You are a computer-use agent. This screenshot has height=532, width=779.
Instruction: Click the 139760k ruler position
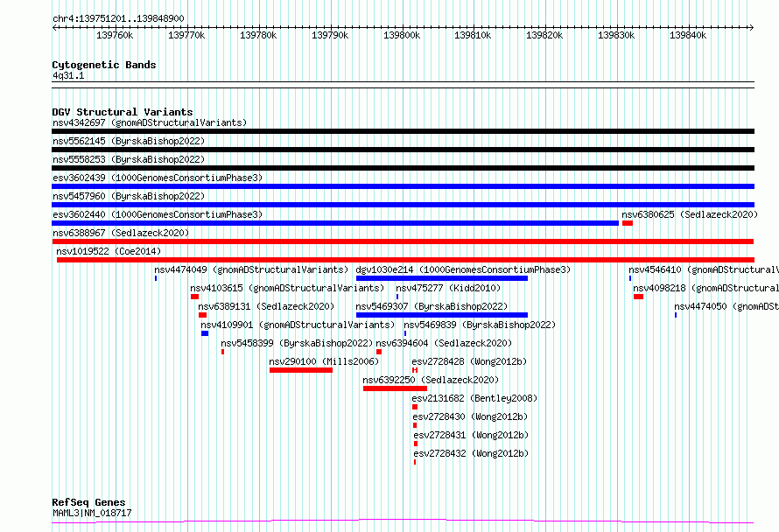click(x=115, y=35)
